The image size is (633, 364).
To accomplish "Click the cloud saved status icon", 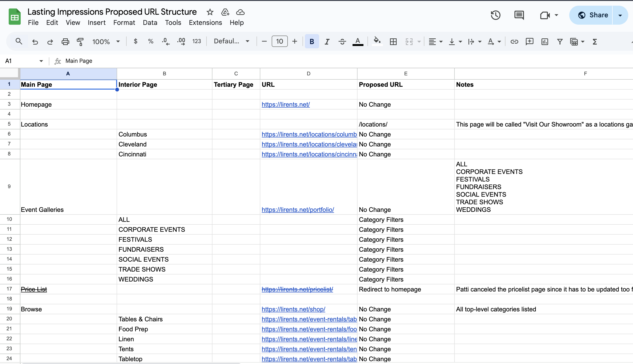I will coord(240,12).
